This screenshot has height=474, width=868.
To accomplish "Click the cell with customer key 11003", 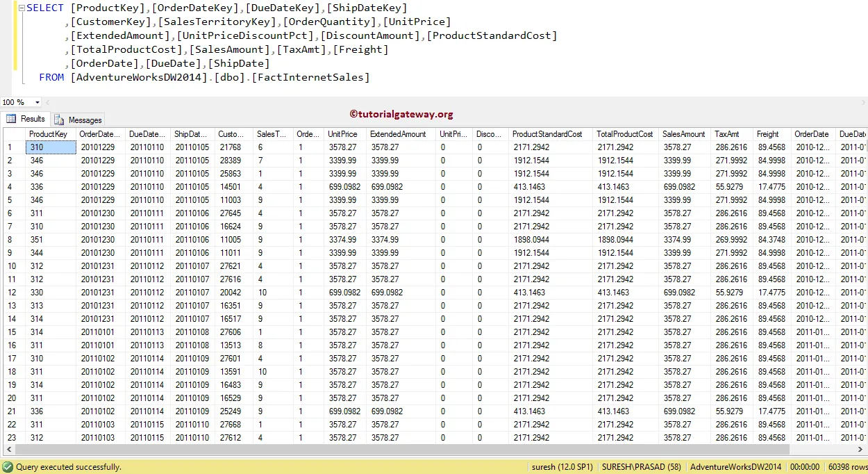I will pos(233,200).
